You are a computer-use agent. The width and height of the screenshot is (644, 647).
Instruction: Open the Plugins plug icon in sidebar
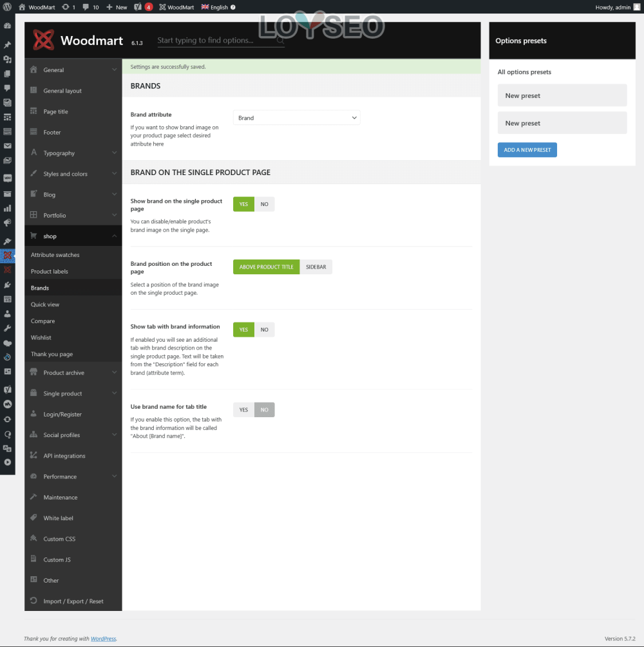pyautogui.click(x=8, y=285)
